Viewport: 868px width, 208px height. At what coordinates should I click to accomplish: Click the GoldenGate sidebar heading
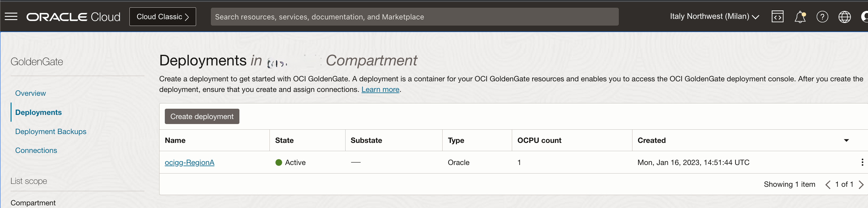(x=37, y=62)
